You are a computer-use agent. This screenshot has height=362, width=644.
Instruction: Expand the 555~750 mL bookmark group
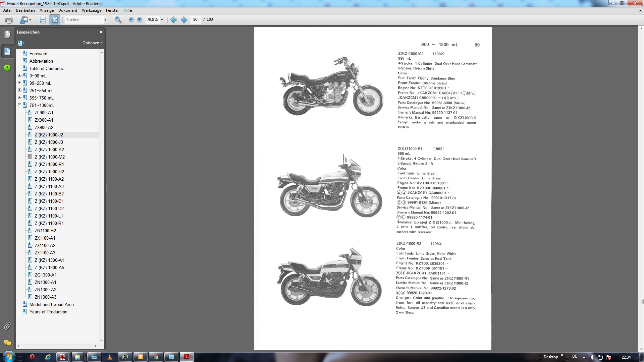[x=19, y=98]
